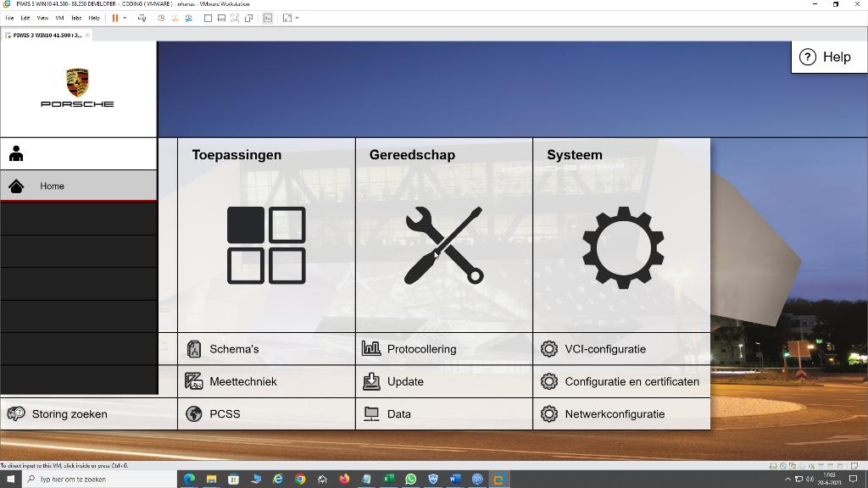Open the Schema's application

[x=235, y=348]
